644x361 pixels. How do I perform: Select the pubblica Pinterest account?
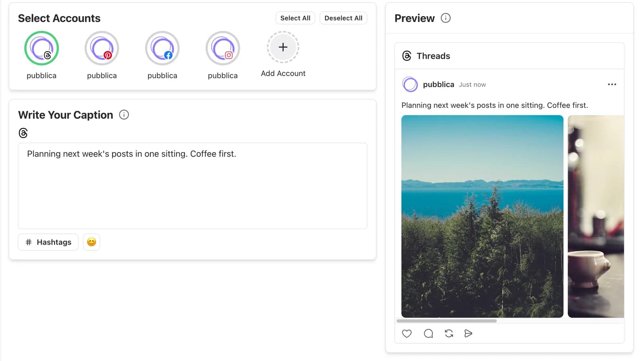coord(102,48)
